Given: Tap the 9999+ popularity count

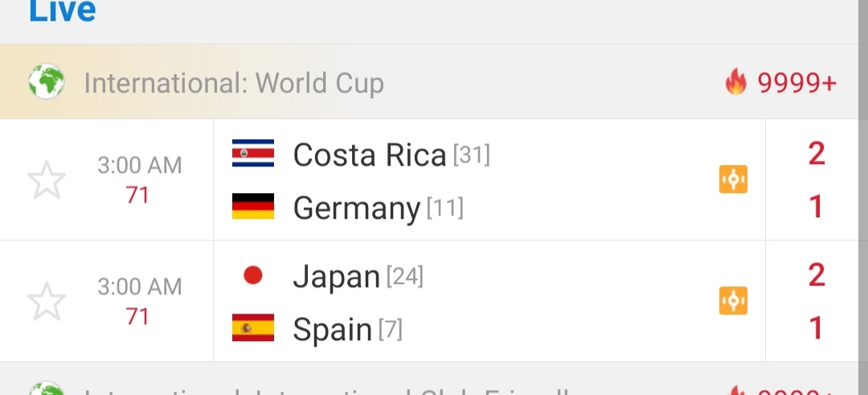Looking at the screenshot, I should pyautogui.click(x=796, y=83).
